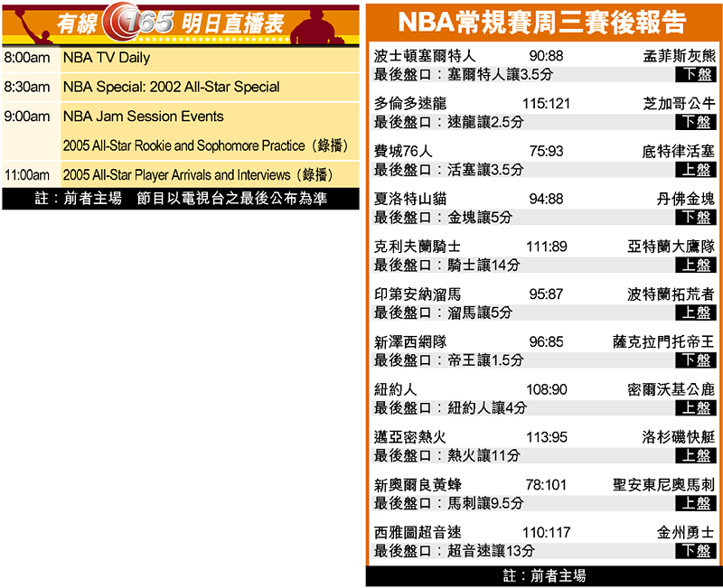The height and width of the screenshot is (588, 723).
Task: Click the 上盤 badge on 溜馬讓5分 row
Action: [x=696, y=313]
